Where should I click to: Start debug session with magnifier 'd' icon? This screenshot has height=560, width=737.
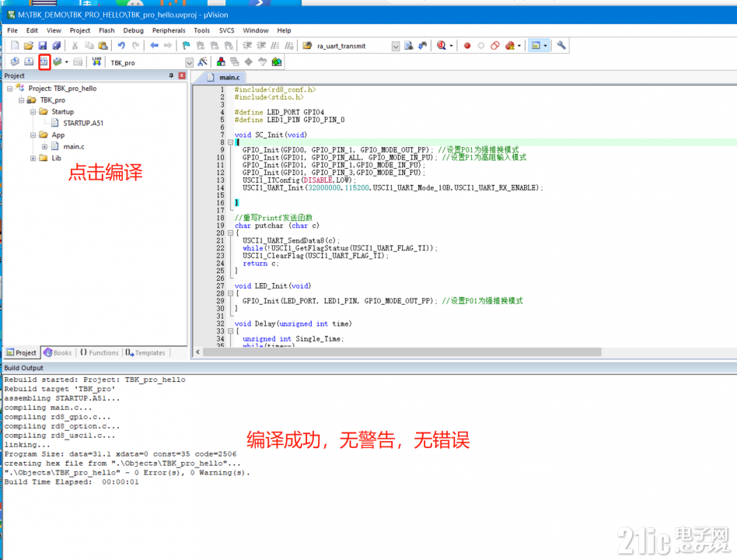coord(441,46)
